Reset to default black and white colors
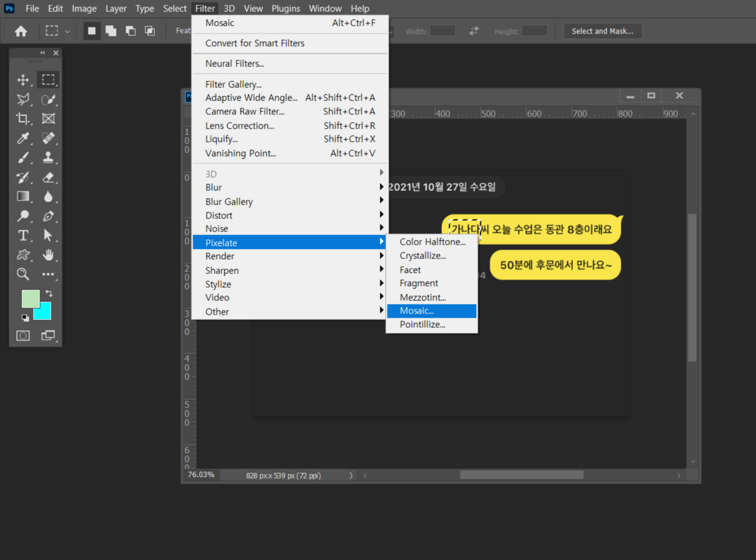Image resolution: width=756 pixels, height=560 pixels. point(25,317)
